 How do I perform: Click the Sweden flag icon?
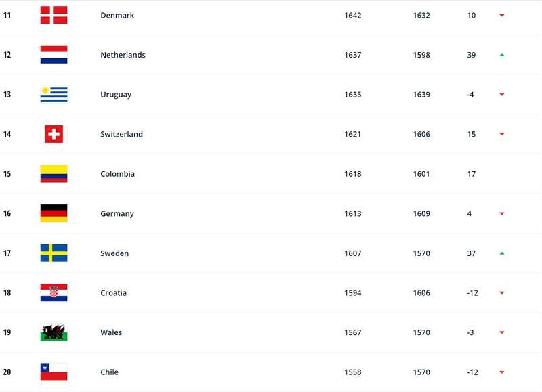pos(54,253)
